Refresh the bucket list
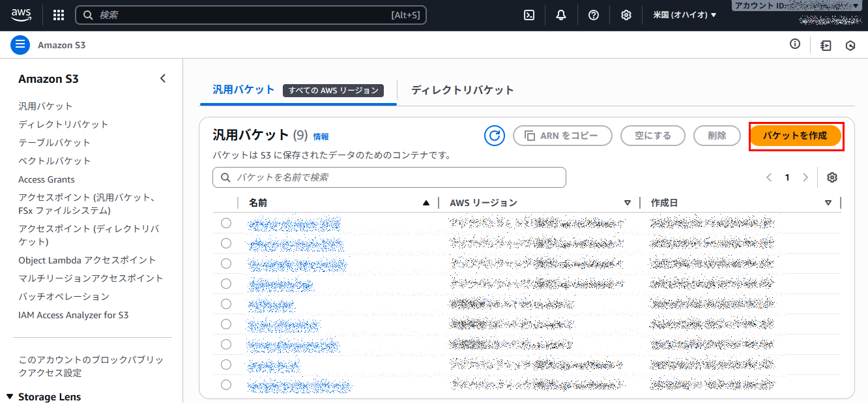 [495, 136]
